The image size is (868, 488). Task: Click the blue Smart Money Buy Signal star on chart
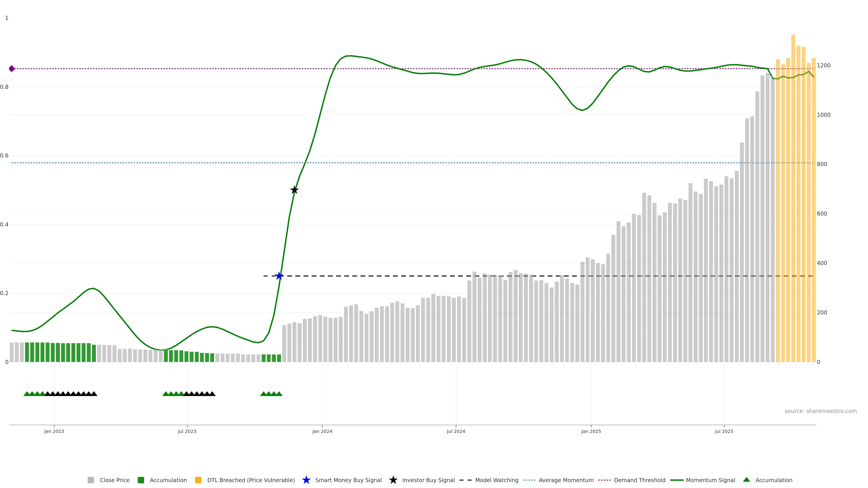279,276
